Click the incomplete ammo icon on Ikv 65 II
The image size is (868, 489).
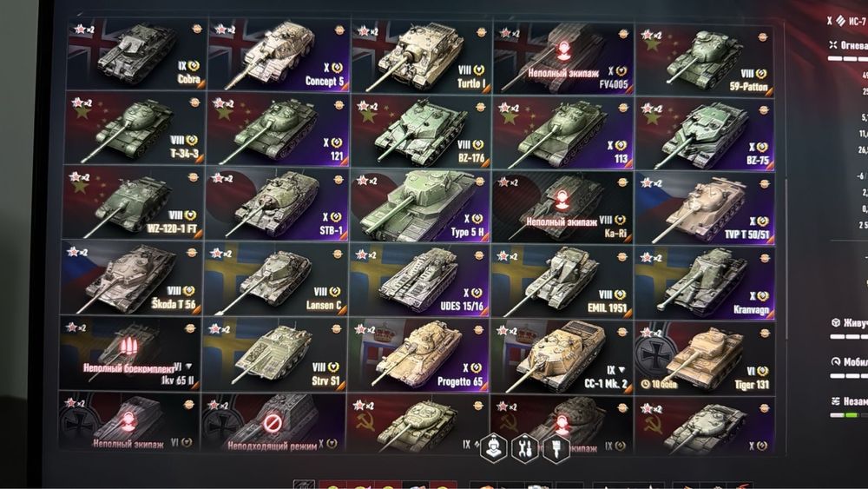(x=128, y=347)
